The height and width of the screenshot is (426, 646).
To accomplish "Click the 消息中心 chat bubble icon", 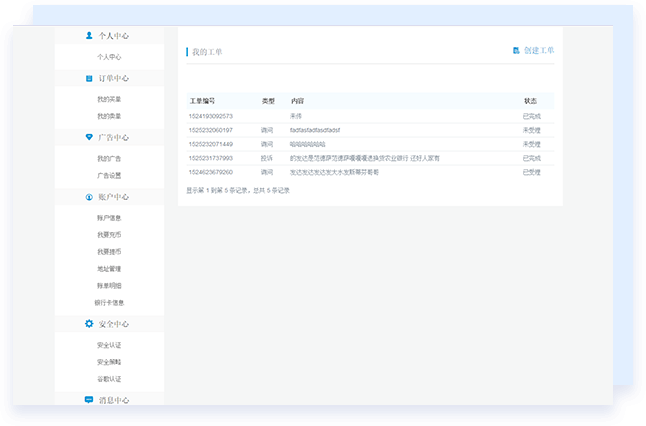I will [x=89, y=400].
